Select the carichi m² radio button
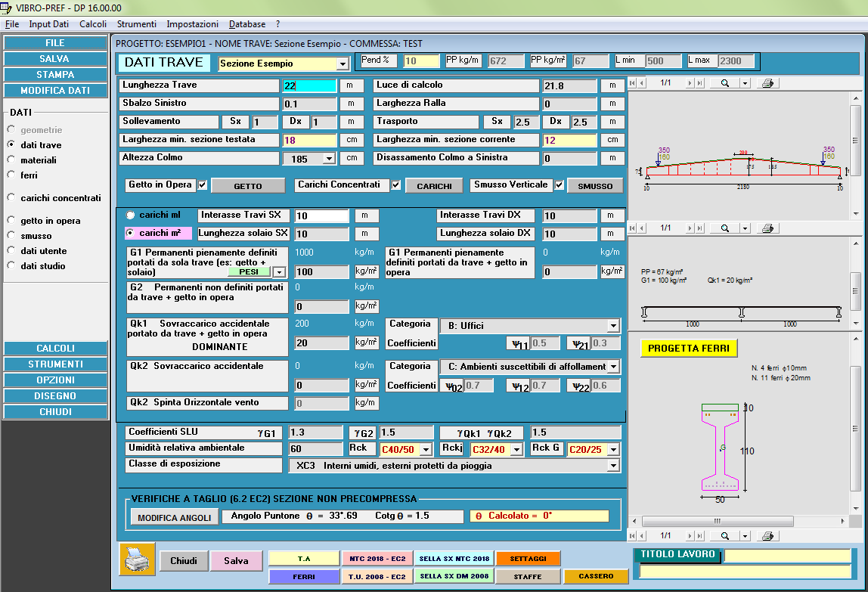868x592 pixels. 131,233
